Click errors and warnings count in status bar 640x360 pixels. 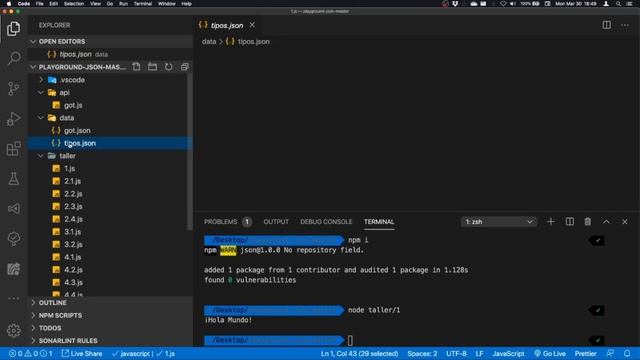click(x=31, y=353)
